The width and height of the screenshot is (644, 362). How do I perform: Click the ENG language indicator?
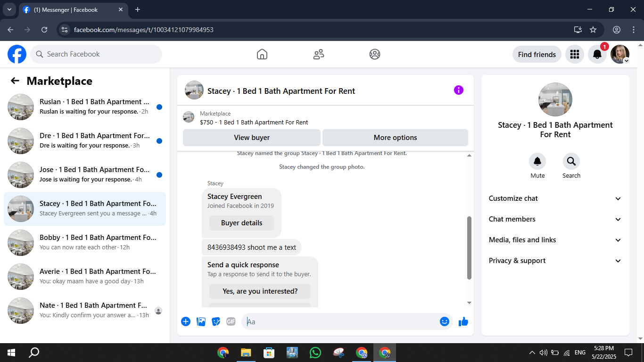pos(580,352)
